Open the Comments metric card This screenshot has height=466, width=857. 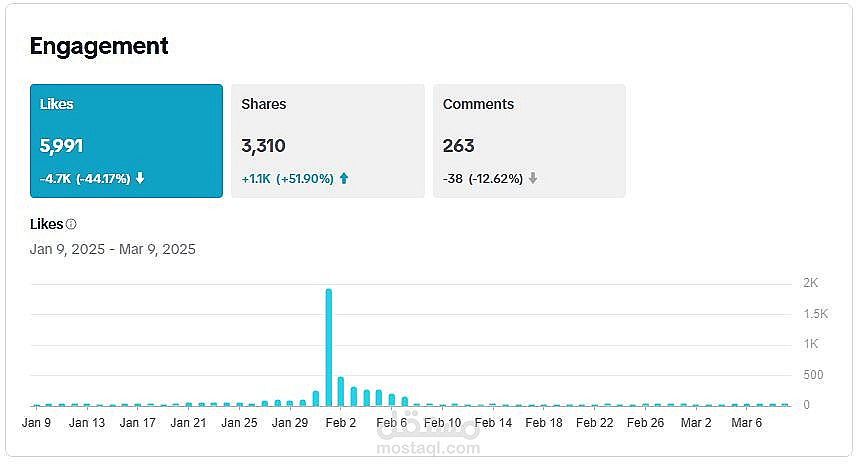[529, 140]
